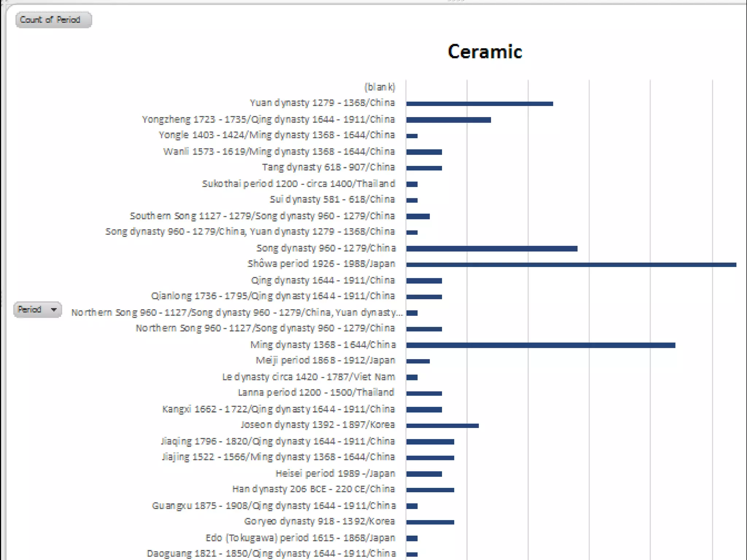Select the Han dynasty 206 BCE bar
Viewport: 747px width, 560px height.
430,490
